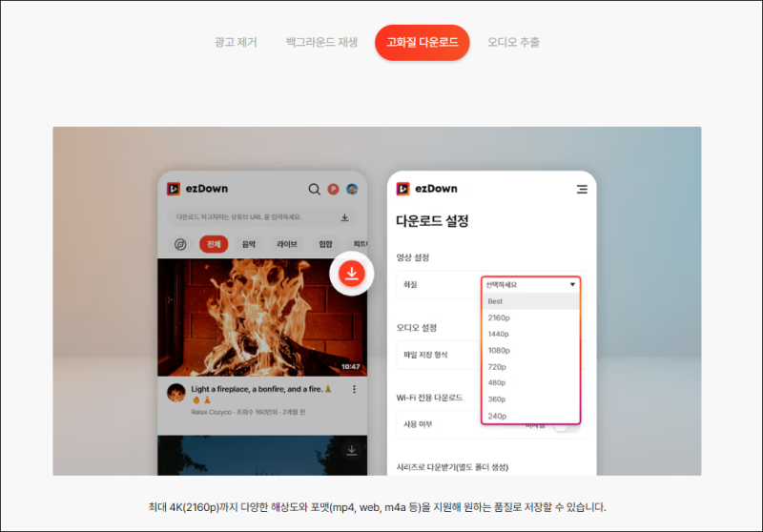Click the large red download button
The width and height of the screenshot is (763, 532).
[x=352, y=274]
